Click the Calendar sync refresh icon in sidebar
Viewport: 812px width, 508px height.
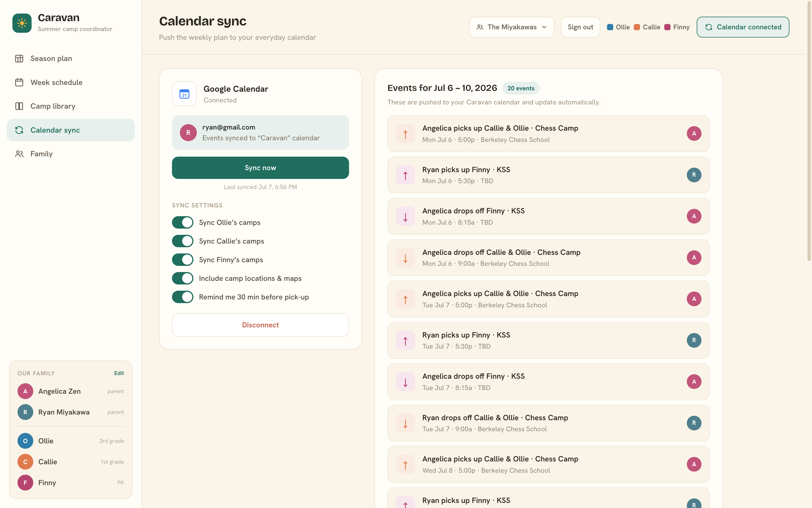click(19, 130)
